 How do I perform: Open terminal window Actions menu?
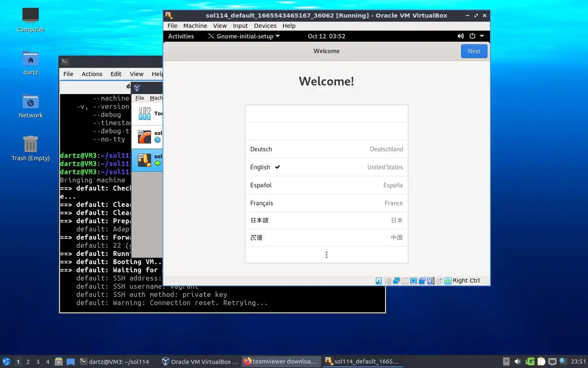(92, 74)
